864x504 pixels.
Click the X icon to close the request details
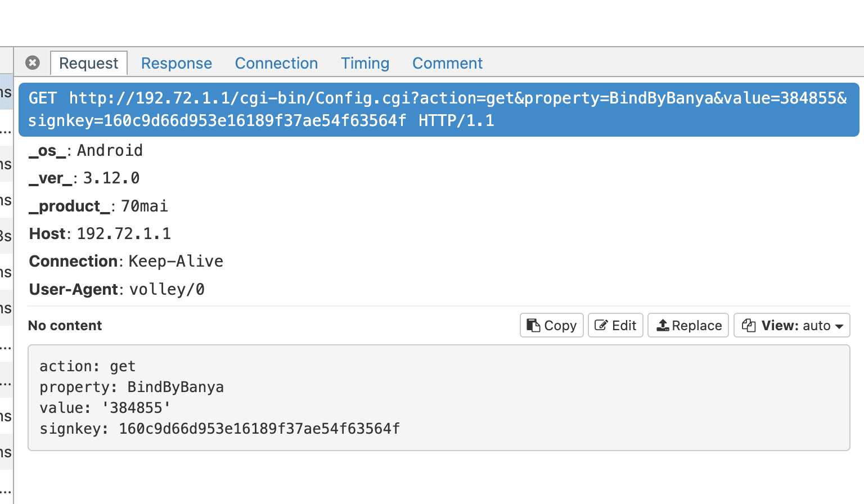point(32,62)
